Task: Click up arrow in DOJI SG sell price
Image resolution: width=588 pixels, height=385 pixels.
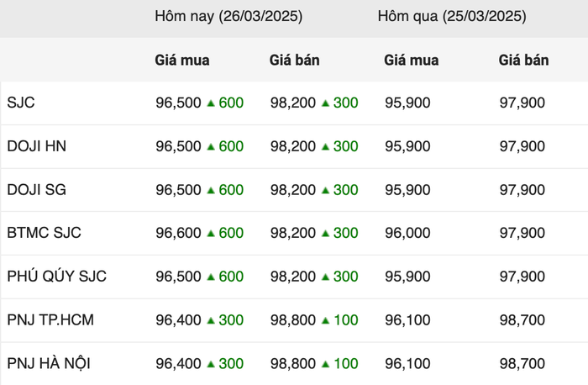Action: click(326, 190)
